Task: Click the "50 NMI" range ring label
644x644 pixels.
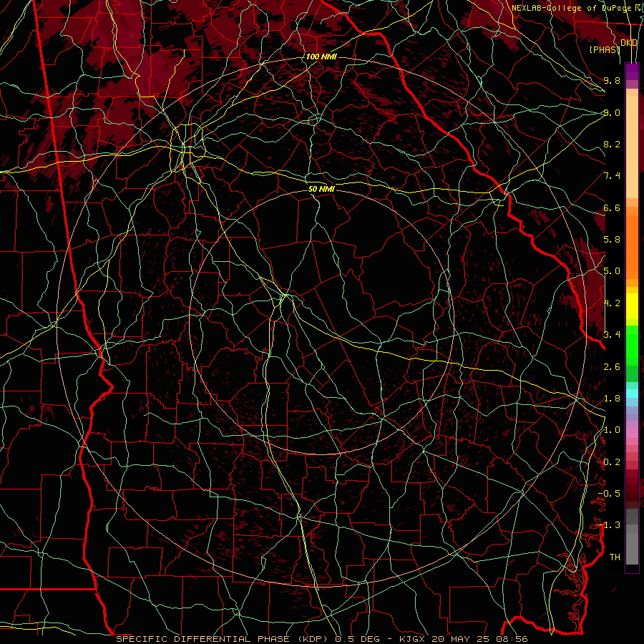Action: click(321, 189)
